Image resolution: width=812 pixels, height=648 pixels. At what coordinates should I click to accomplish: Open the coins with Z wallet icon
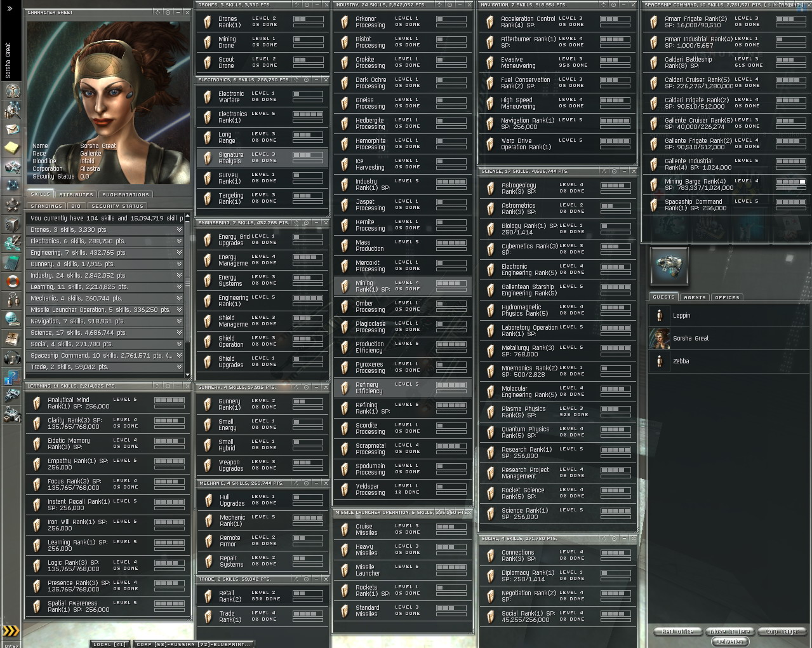point(12,243)
